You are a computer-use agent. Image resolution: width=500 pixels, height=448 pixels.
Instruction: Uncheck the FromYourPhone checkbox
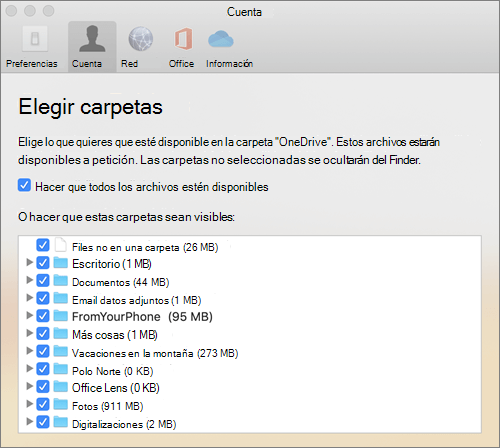click(x=43, y=316)
